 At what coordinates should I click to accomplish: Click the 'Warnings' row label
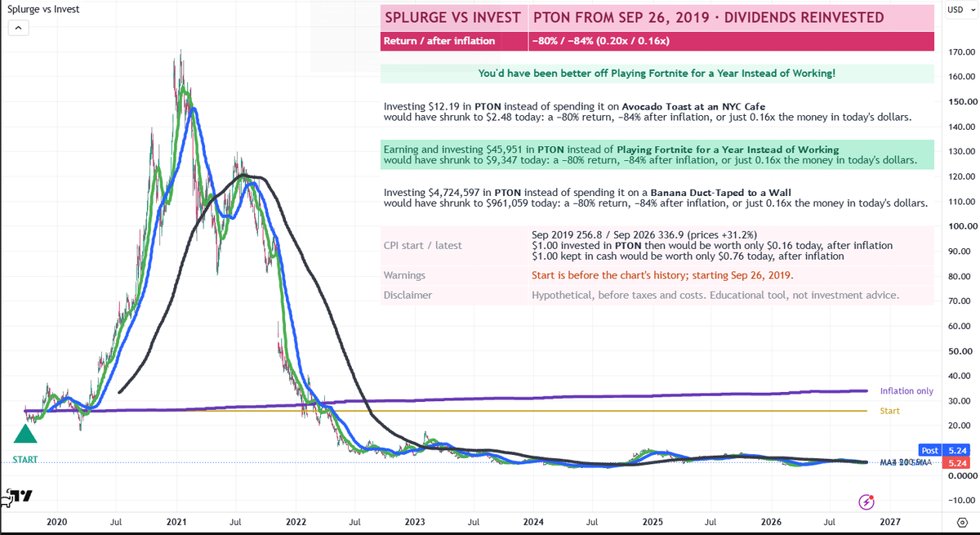coord(404,275)
